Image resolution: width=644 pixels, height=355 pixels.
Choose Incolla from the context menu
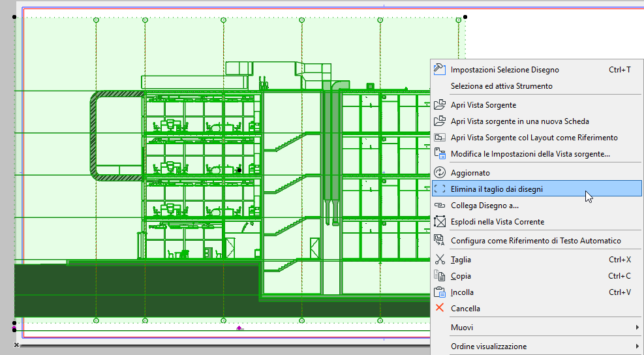pos(462,292)
